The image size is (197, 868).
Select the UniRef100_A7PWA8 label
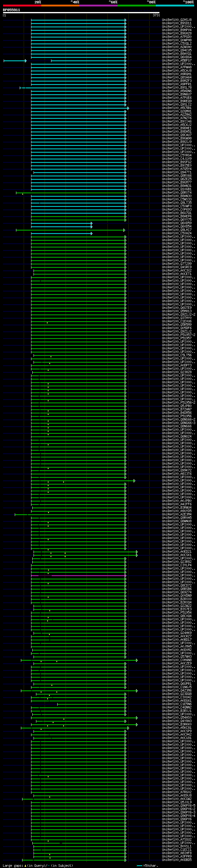(177, 67)
